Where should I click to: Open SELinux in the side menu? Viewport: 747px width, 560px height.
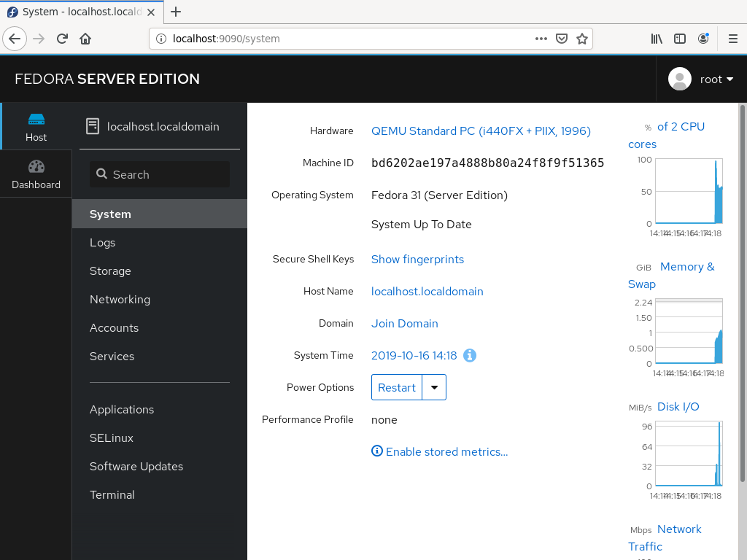(x=160, y=438)
